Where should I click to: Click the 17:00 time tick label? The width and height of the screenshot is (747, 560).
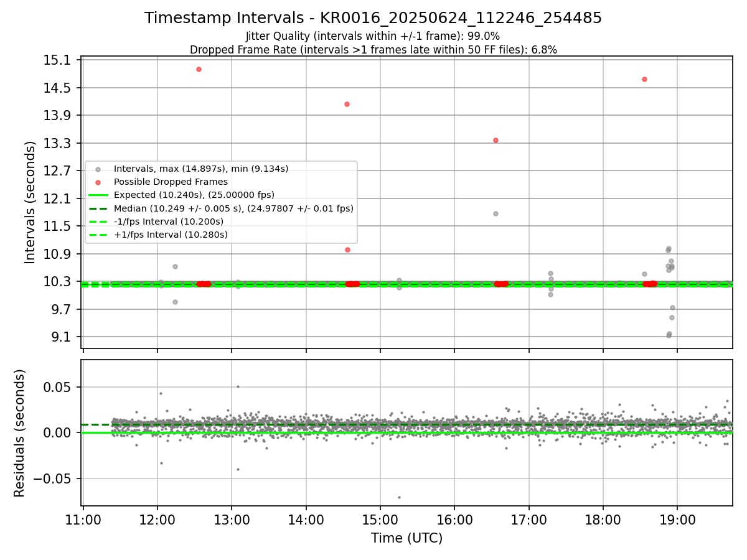(529, 519)
